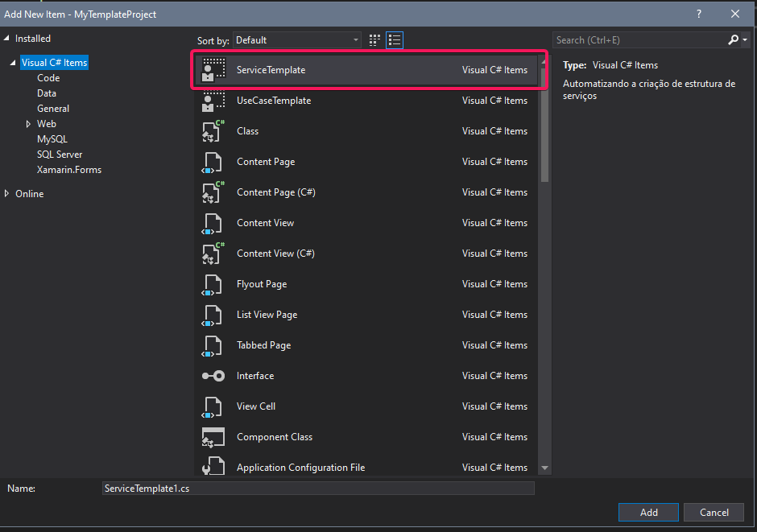Viewport: 757px width, 532px height.
Task: Click the Search (Ctrl+E) field
Action: tap(639, 40)
